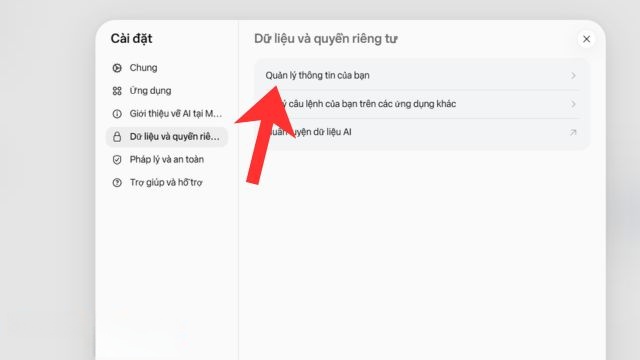
Task: Click the Ứng dụng grid icon
Action: point(117,91)
